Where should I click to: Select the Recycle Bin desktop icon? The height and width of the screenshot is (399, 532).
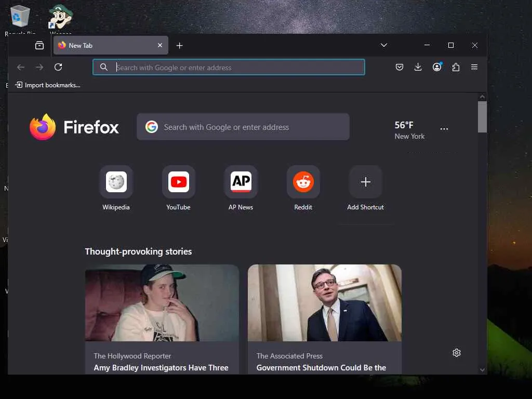pos(20,20)
